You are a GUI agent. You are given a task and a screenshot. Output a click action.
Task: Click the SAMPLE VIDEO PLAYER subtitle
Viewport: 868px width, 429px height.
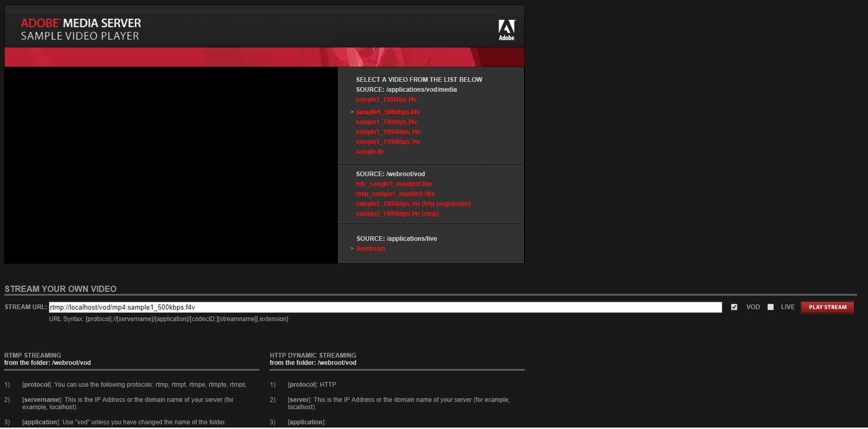[80, 36]
